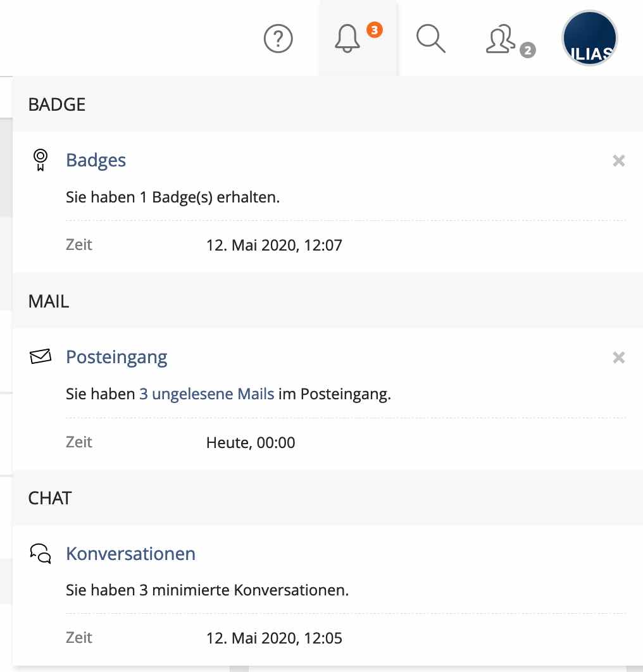Click the mail envelope icon
643x672 pixels.
click(x=40, y=358)
